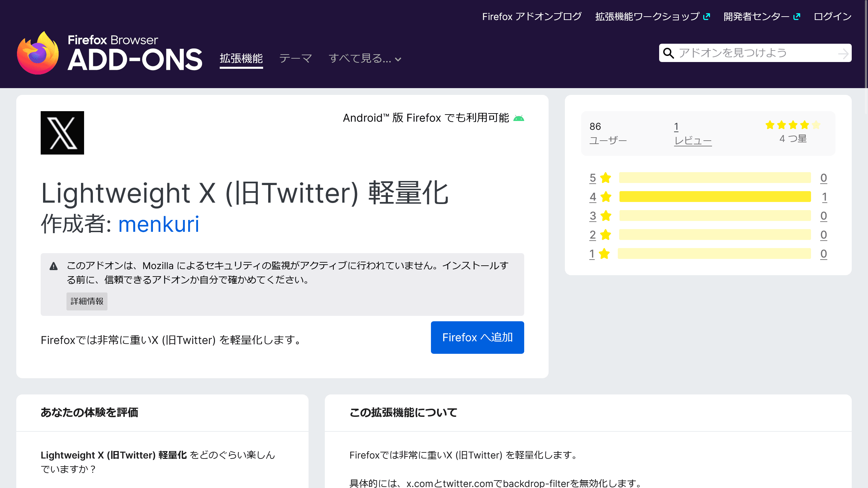Click the 2 rating label link

click(593, 235)
